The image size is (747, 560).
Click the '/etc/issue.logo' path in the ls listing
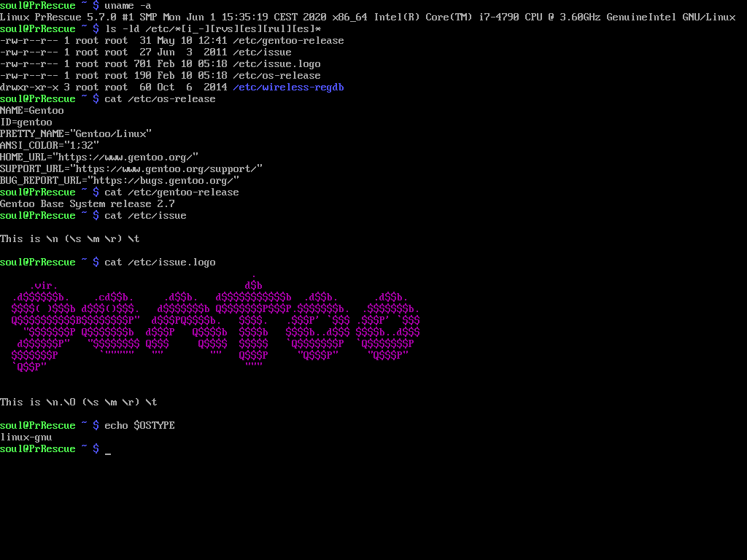point(276,64)
